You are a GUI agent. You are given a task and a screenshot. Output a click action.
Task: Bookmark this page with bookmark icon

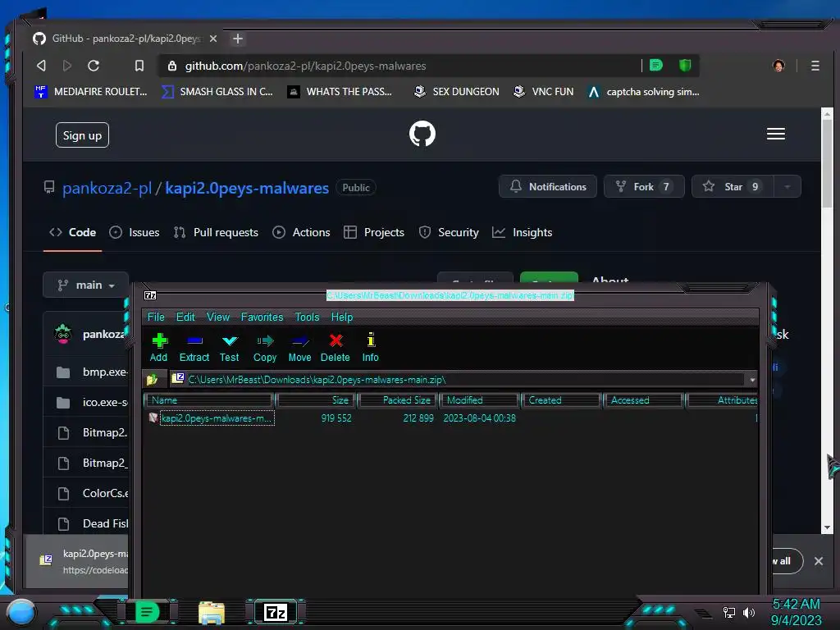point(139,66)
